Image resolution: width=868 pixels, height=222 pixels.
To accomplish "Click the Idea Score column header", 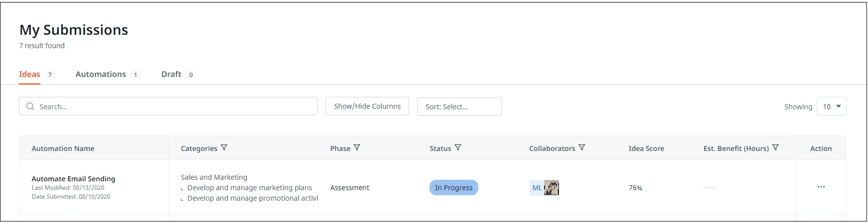I will tap(646, 148).
